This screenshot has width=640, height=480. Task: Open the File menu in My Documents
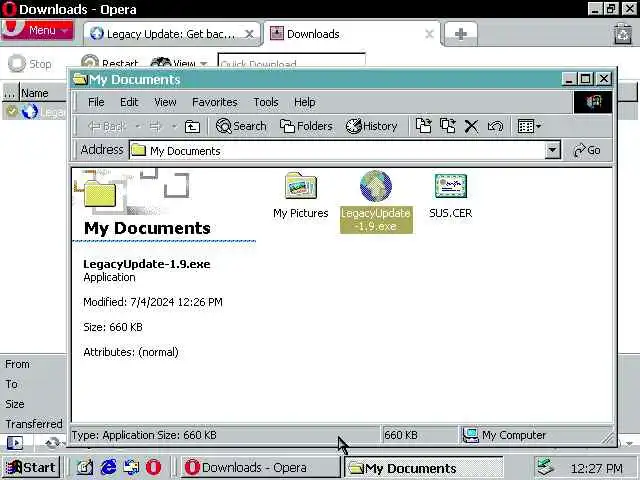pos(96,102)
